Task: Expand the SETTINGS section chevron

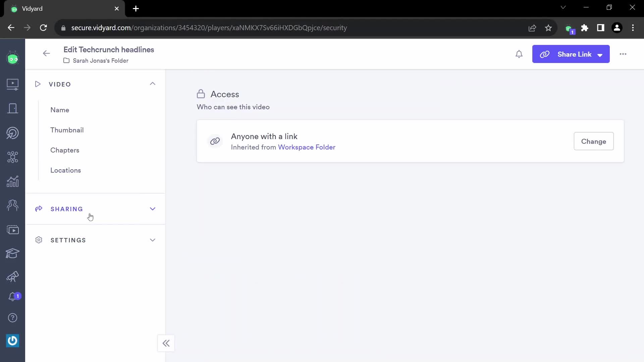Action: (153, 240)
